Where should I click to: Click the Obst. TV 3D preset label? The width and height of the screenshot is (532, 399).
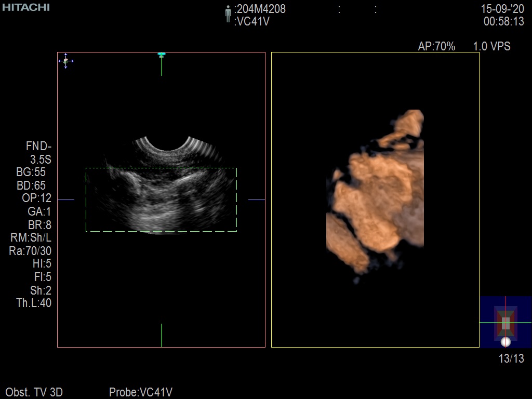tap(34, 392)
